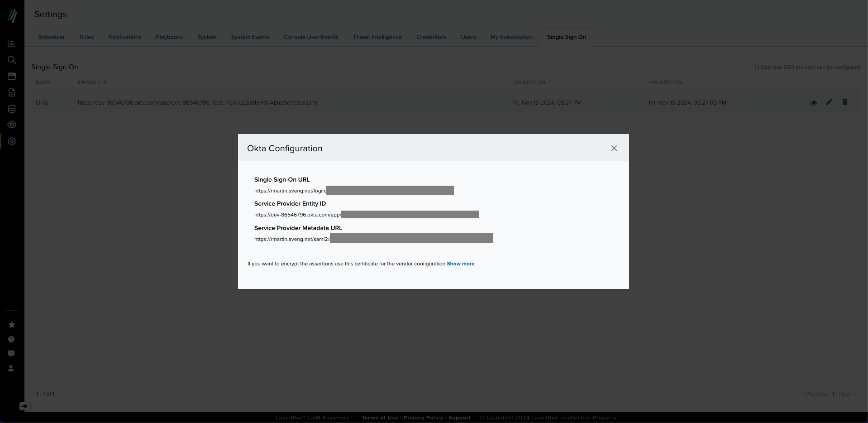Switch to the Scheduler tab

(x=52, y=37)
